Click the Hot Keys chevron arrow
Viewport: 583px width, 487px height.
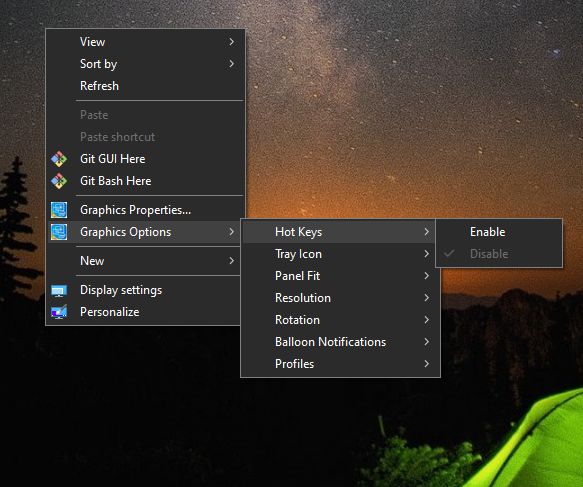pyautogui.click(x=426, y=232)
